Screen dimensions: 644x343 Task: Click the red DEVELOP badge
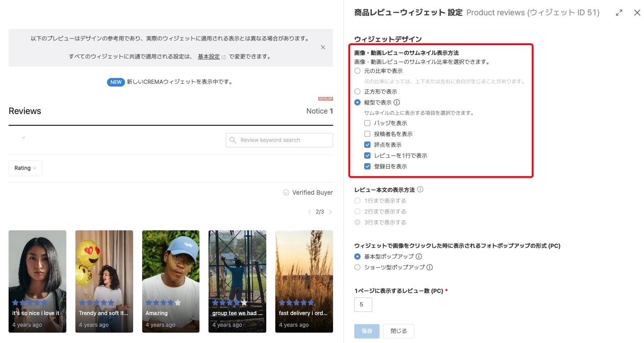click(x=325, y=98)
